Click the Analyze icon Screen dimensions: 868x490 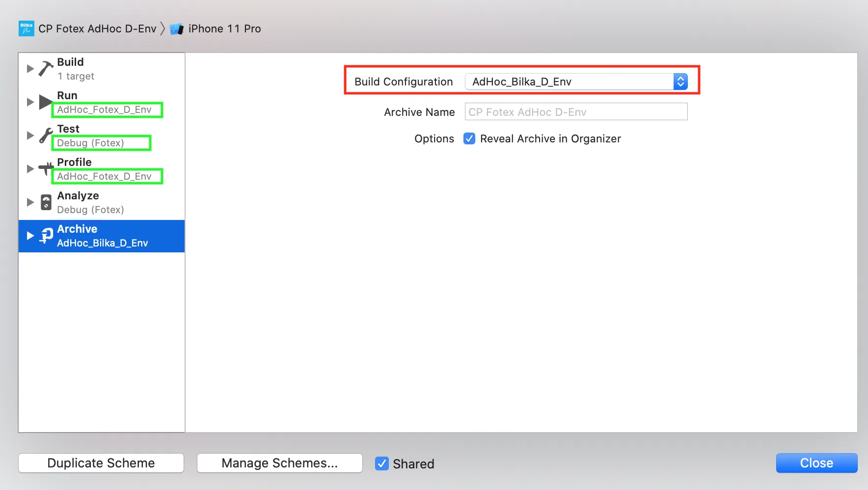click(x=46, y=202)
